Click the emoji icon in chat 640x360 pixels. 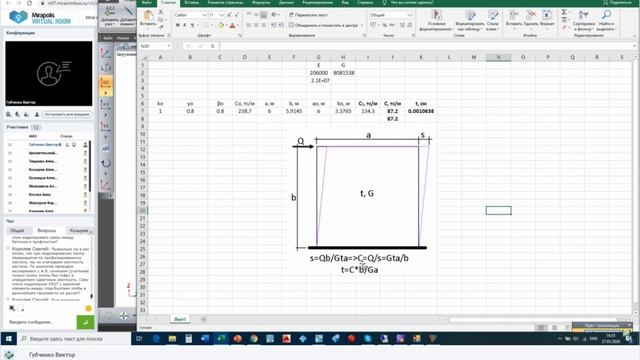coord(89,309)
